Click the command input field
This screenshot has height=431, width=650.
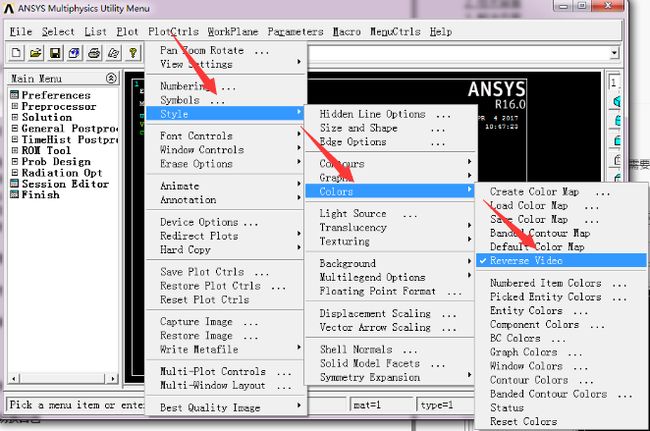[x=459, y=53]
